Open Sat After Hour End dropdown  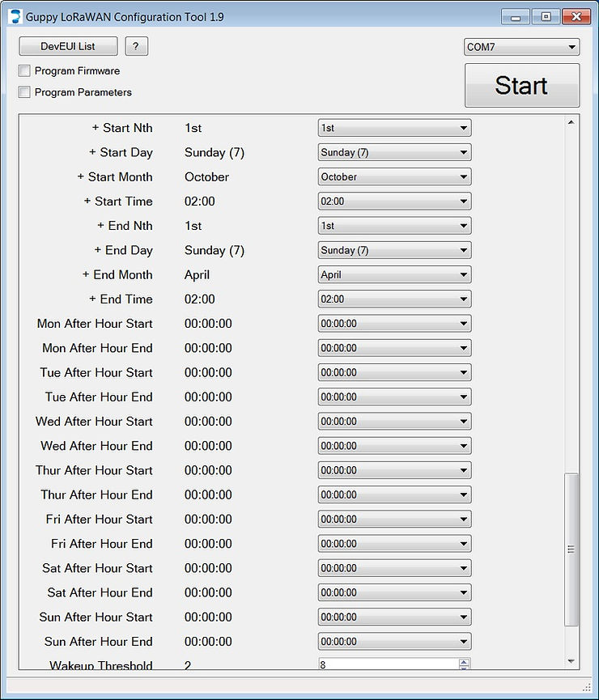click(394, 592)
